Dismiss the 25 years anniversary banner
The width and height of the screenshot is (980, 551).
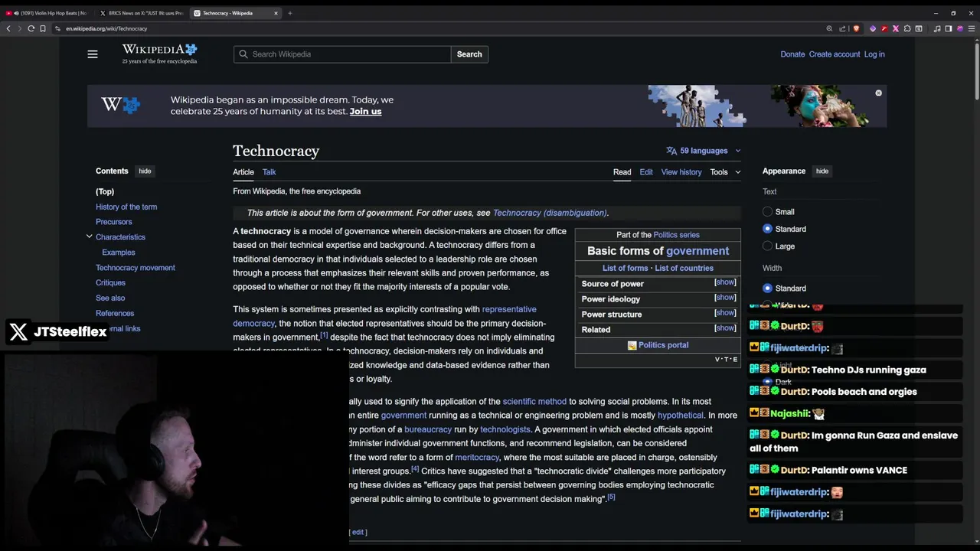pyautogui.click(x=878, y=93)
